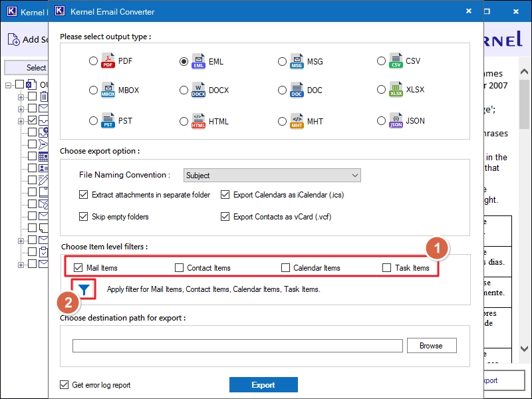Image resolution: width=532 pixels, height=399 pixels.
Task: Check the Contact Items filter
Action: pos(179,268)
